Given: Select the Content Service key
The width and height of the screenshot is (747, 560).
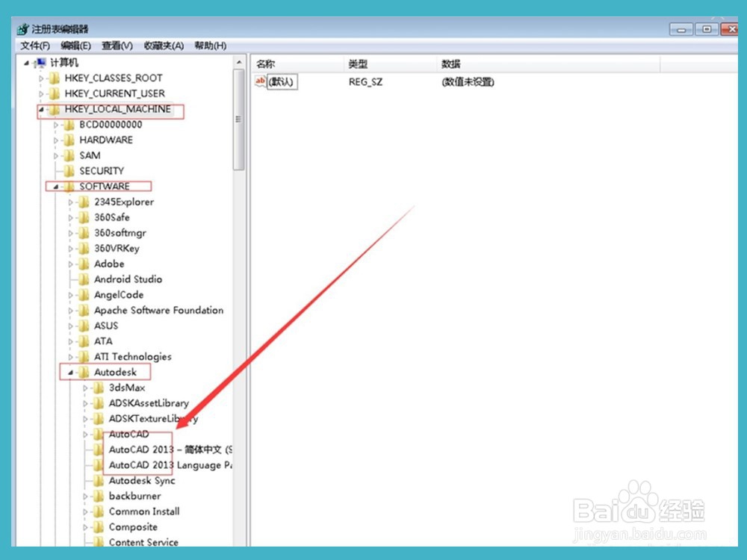Looking at the screenshot, I should coord(143,542).
